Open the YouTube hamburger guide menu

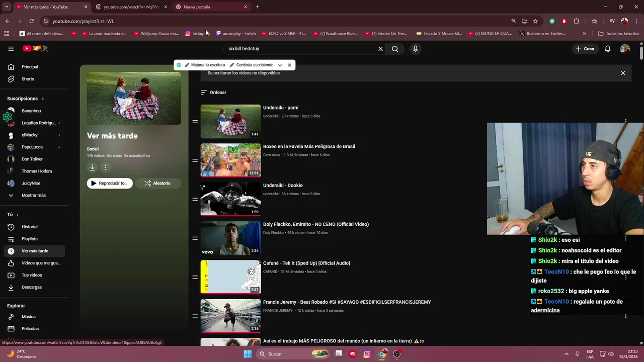(11, 49)
